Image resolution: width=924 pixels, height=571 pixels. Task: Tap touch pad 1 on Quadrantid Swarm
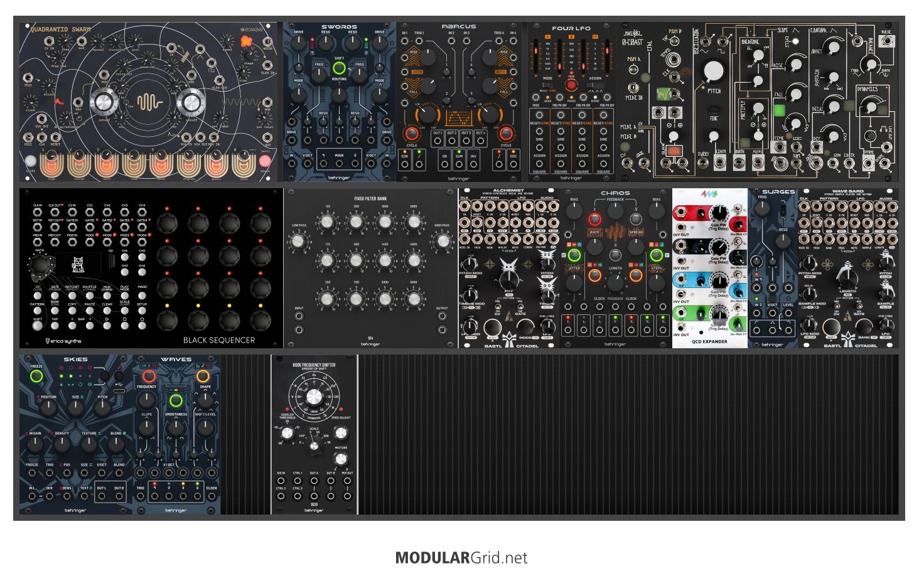pyautogui.click(x=52, y=164)
